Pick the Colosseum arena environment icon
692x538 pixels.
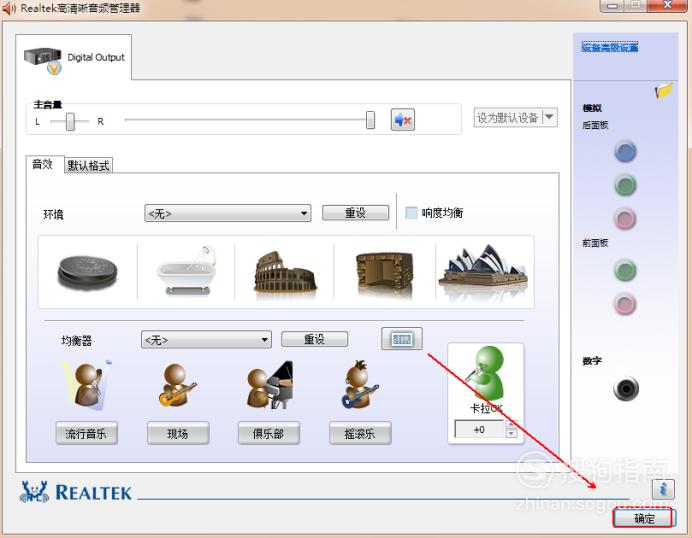click(285, 272)
